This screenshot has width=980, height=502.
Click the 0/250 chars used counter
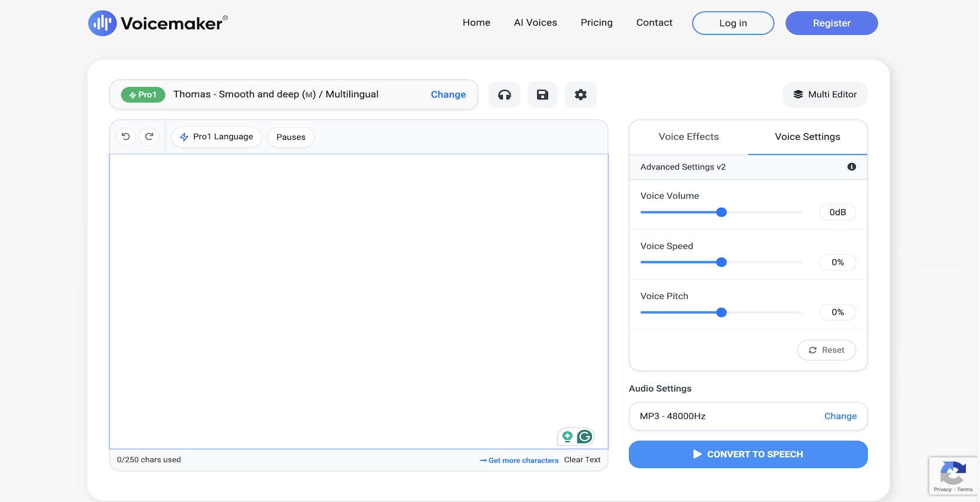coord(149,460)
